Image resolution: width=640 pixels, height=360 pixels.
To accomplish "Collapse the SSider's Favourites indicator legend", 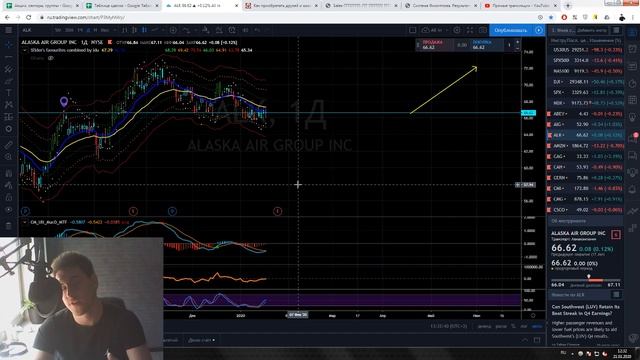I will pyautogui.click(x=25, y=50).
